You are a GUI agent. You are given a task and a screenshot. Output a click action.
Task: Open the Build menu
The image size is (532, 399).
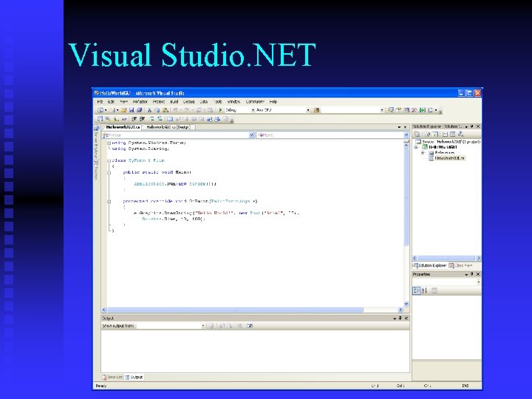174,101
